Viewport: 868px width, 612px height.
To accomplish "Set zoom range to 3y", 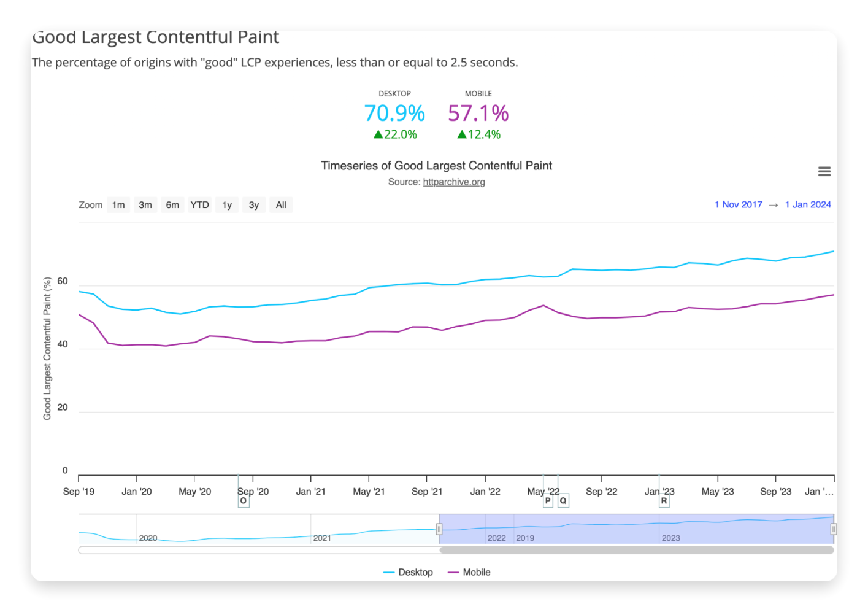I will (x=254, y=205).
